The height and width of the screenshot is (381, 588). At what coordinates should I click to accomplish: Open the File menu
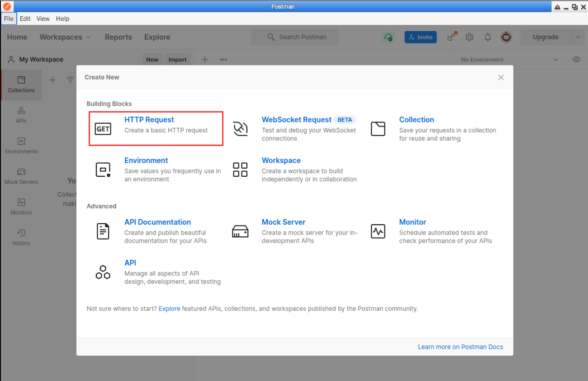point(9,19)
